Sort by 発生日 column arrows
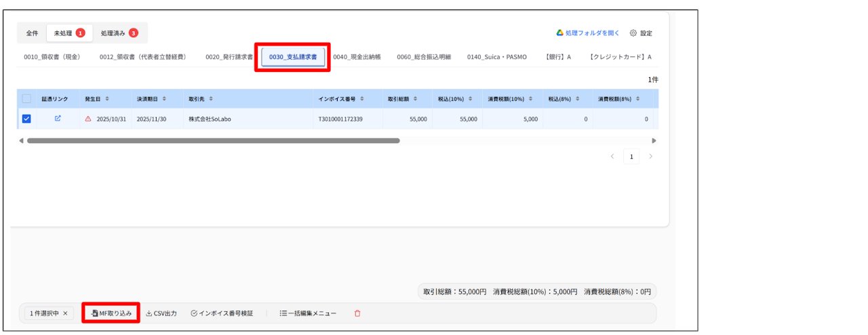This screenshot has height=335, width=868. coord(107,99)
